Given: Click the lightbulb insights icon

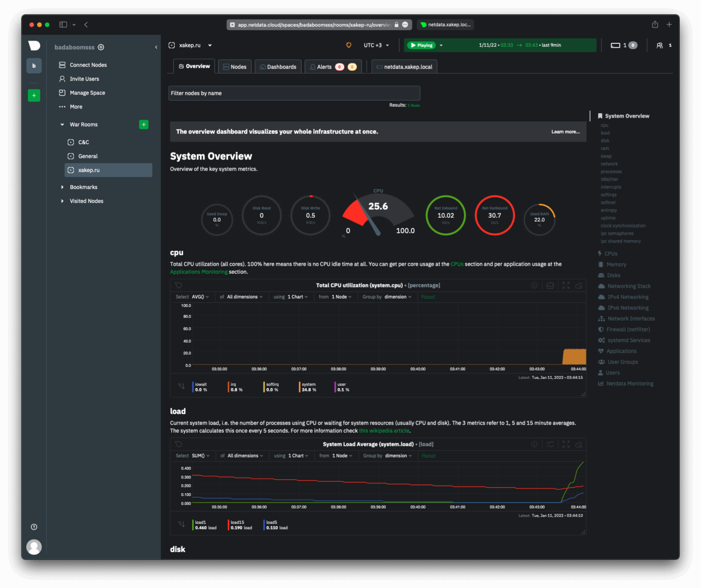Looking at the screenshot, I should pyautogui.click(x=349, y=45).
